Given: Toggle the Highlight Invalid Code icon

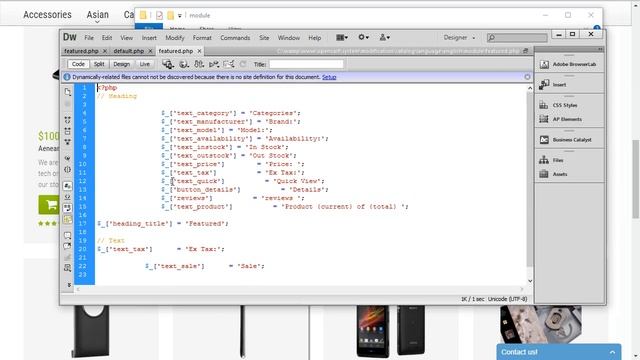Looking at the screenshot, I should pyautogui.click(x=68, y=197).
